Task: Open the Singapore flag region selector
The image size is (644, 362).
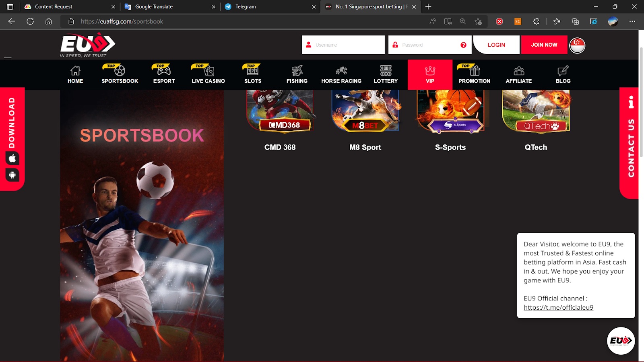Action: pyautogui.click(x=577, y=45)
